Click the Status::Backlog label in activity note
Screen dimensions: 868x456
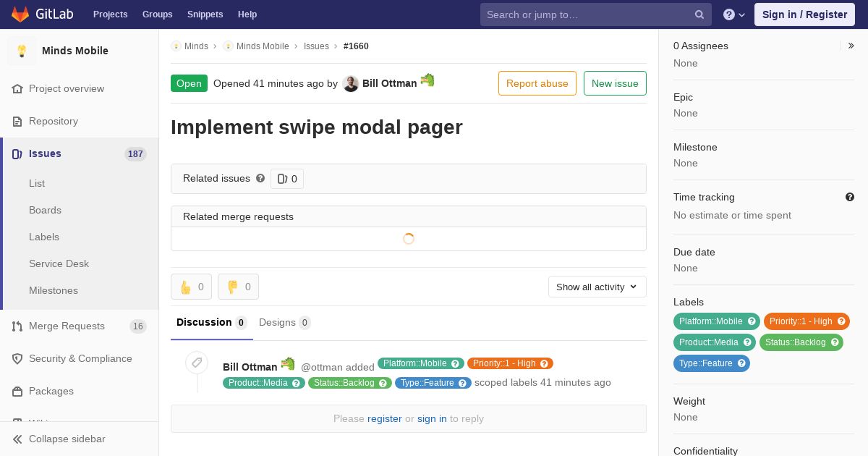pyautogui.click(x=350, y=383)
